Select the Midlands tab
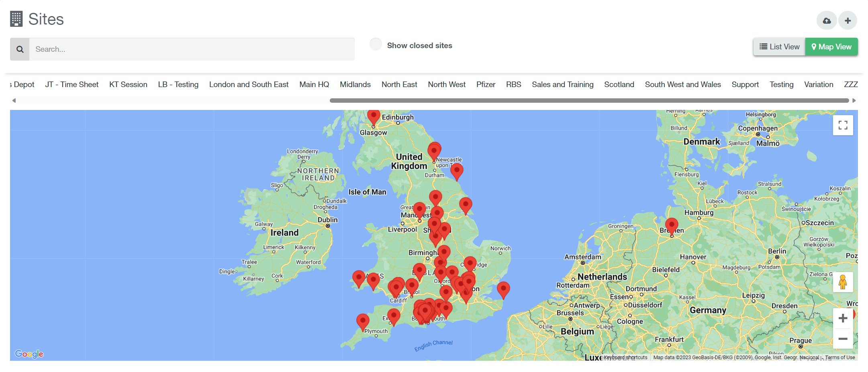Image resolution: width=868 pixels, height=372 pixels. click(x=355, y=85)
